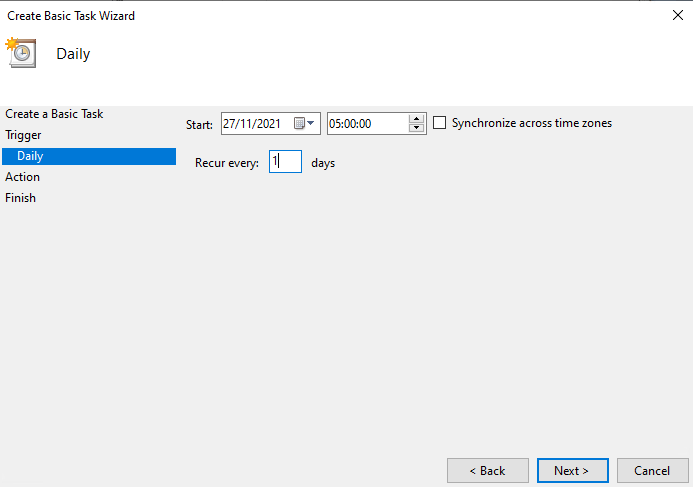693x487 pixels.
Task: Click the task scheduler clock icon
Action: click(21, 53)
